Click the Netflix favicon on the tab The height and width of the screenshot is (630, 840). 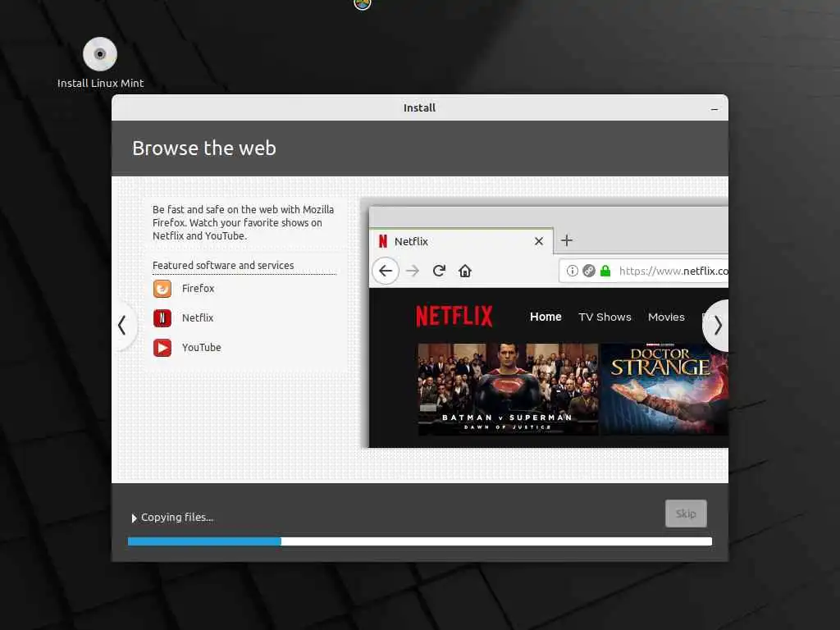[382, 241]
